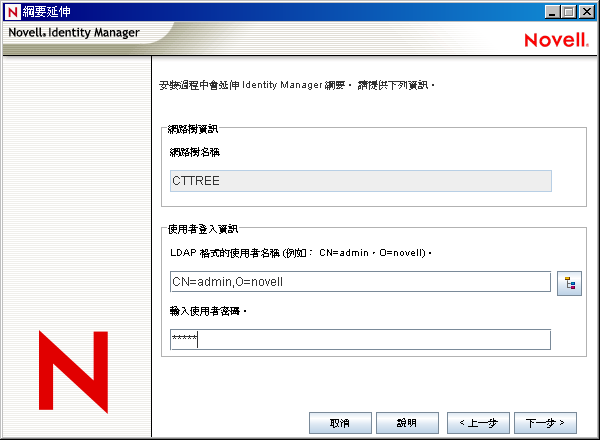600x440 pixels.
Task: Maximize the schema extension window
Action: (569, 12)
